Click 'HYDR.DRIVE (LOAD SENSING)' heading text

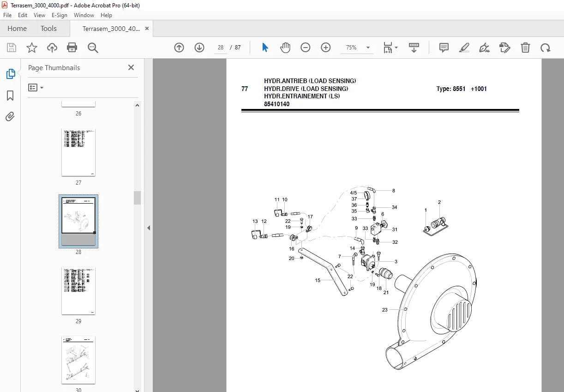306,89
